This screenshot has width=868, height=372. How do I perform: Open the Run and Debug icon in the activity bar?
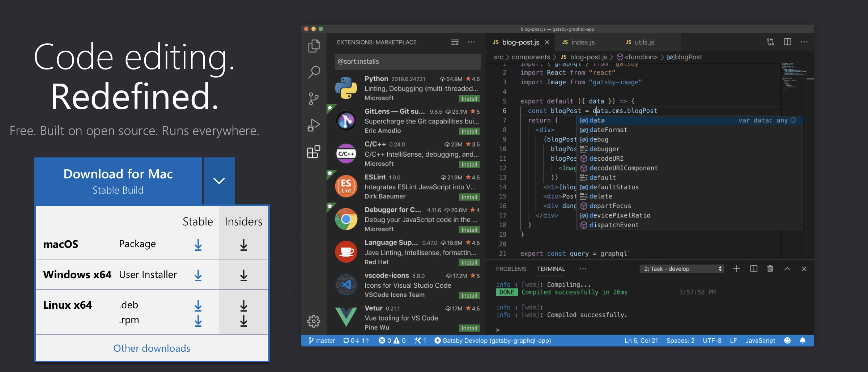tap(314, 125)
